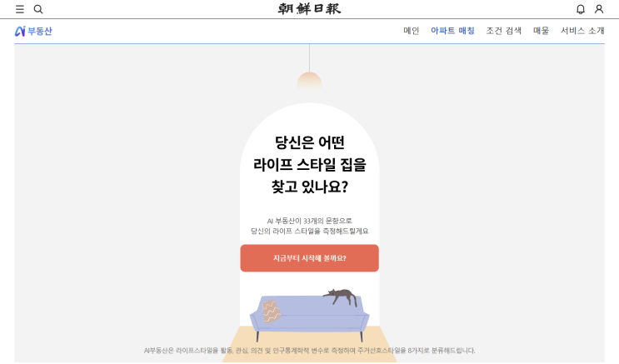Viewport: 619px width, 364px height.
Task: Click the 지금부터 시작해 볼까요? button
Action: point(310,258)
